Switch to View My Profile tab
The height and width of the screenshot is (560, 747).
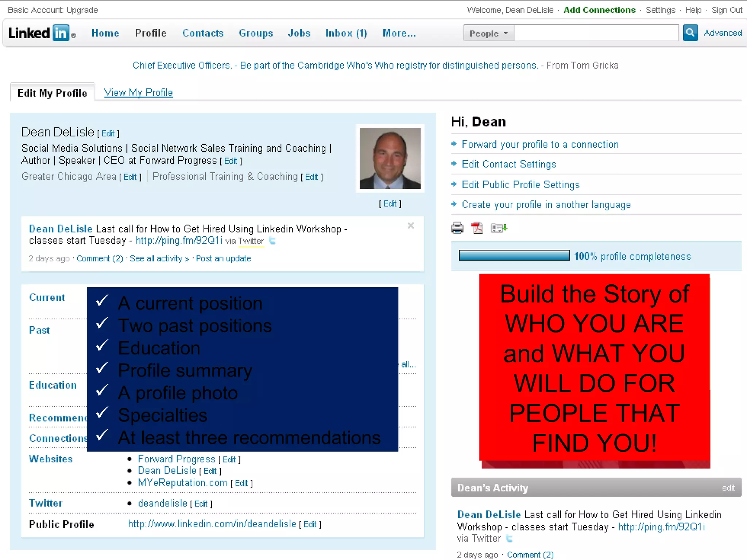point(138,93)
